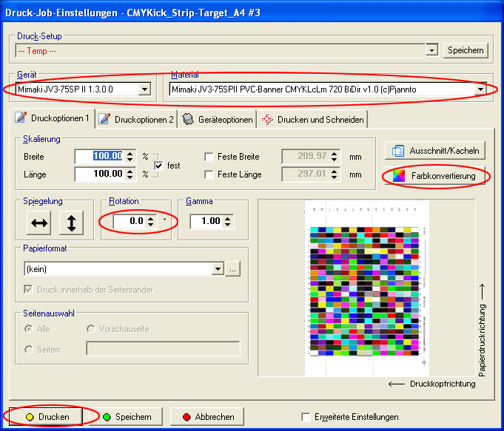Click into the Rotation value field
Screen dimensions: 504x431
[x=130, y=221]
